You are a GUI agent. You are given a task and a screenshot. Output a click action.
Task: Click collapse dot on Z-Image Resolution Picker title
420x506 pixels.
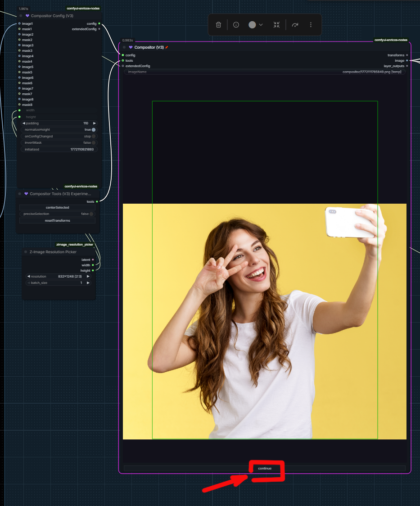pyautogui.click(x=26, y=252)
